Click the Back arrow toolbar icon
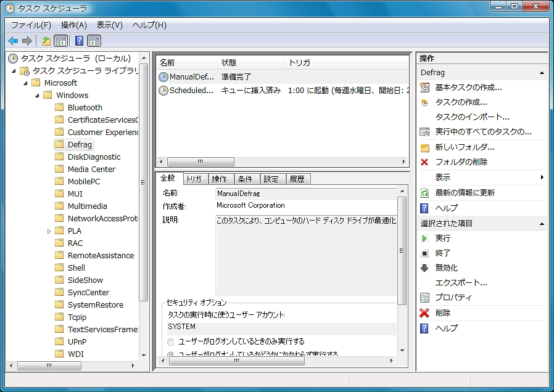Viewport: 554px width, 392px height. [x=13, y=41]
